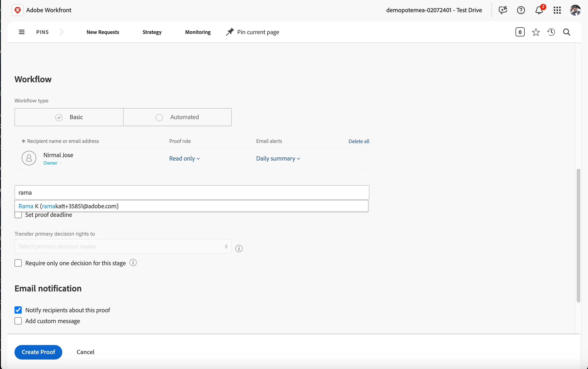Click the Favorites star icon
This screenshot has width=588, height=369.
tap(535, 32)
